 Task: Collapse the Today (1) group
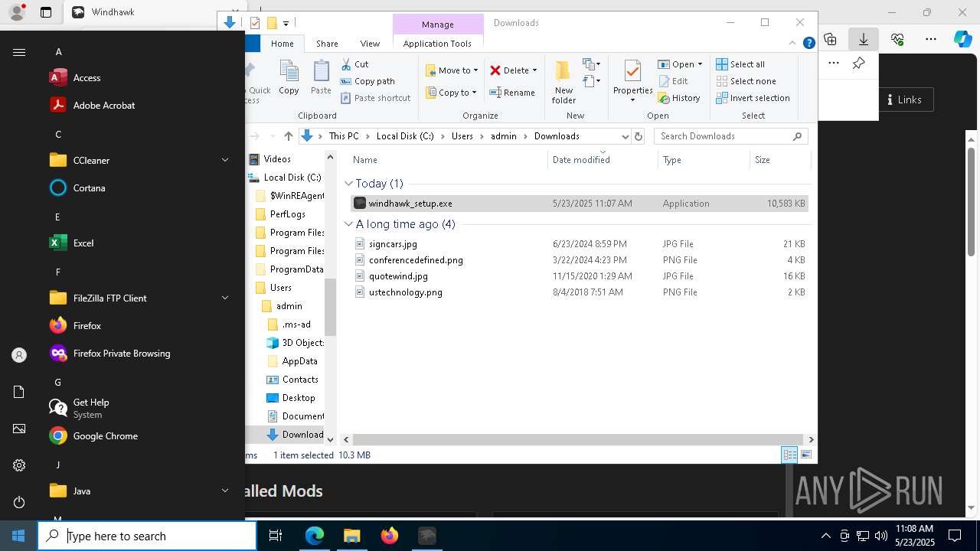coord(348,184)
